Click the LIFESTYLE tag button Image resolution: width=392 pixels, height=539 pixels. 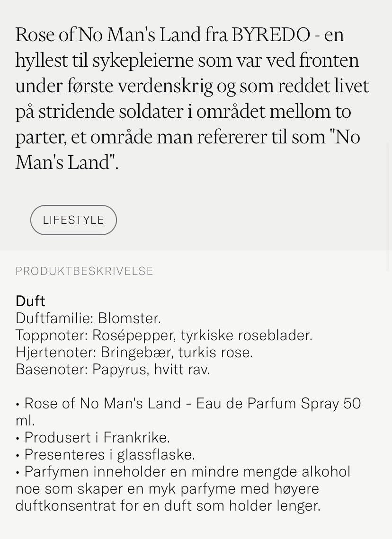(x=73, y=220)
